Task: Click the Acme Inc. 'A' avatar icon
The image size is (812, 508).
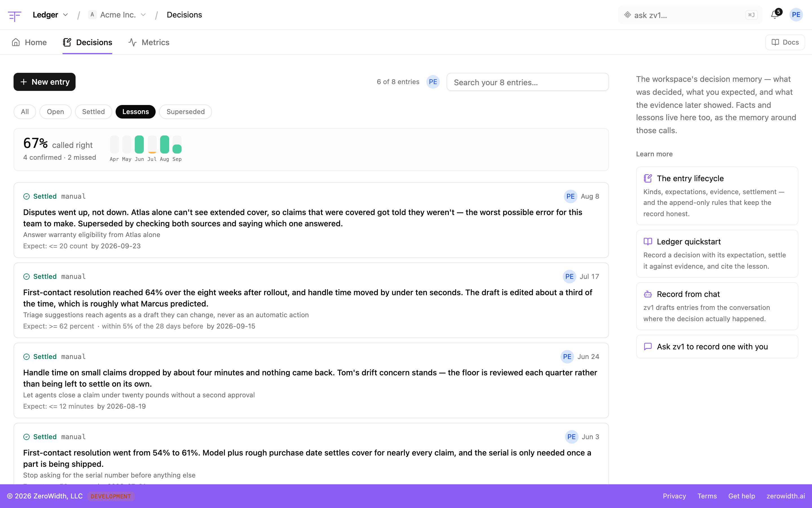Action: [x=92, y=15]
